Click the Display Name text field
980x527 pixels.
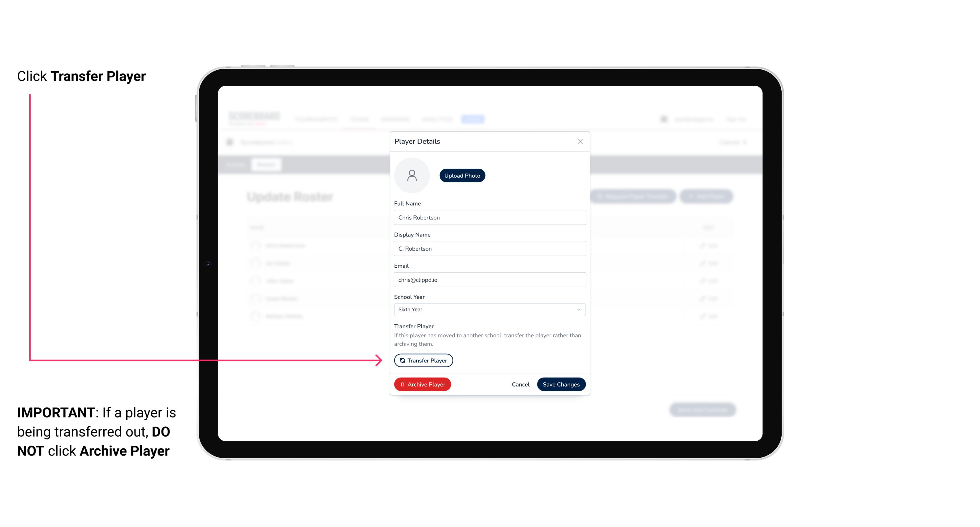(489, 248)
